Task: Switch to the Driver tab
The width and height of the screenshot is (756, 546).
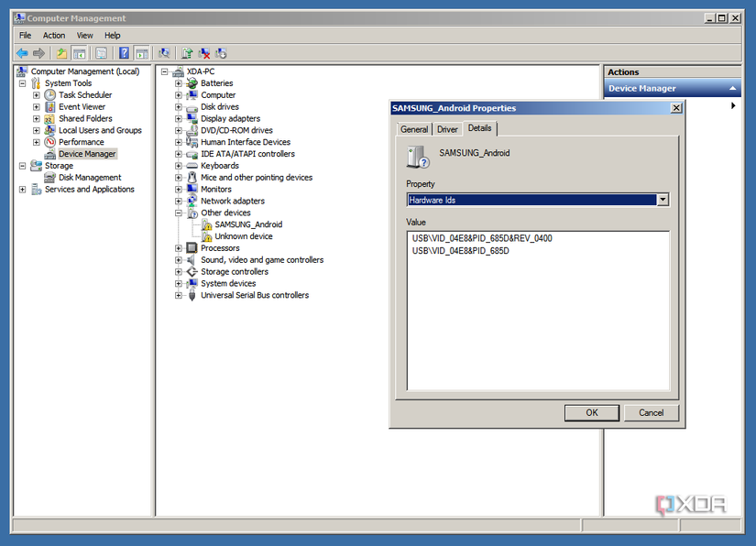Action: (447, 129)
